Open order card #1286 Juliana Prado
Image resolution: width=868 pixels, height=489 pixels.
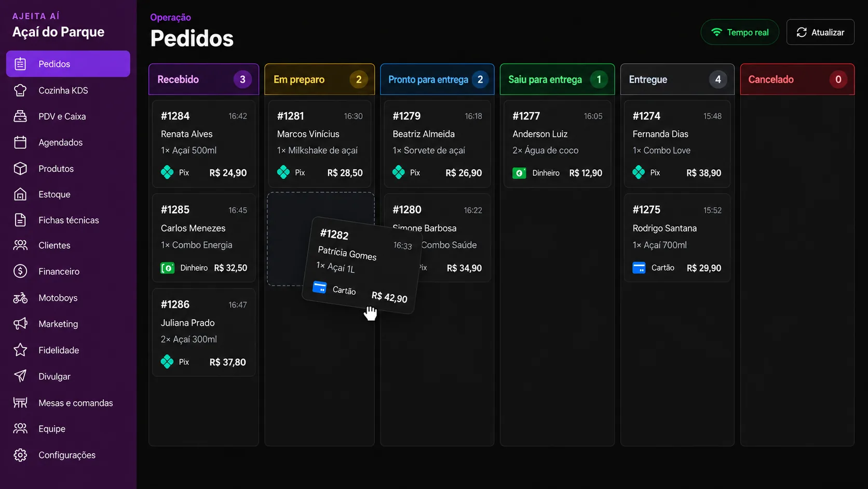[x=204, y=333]
